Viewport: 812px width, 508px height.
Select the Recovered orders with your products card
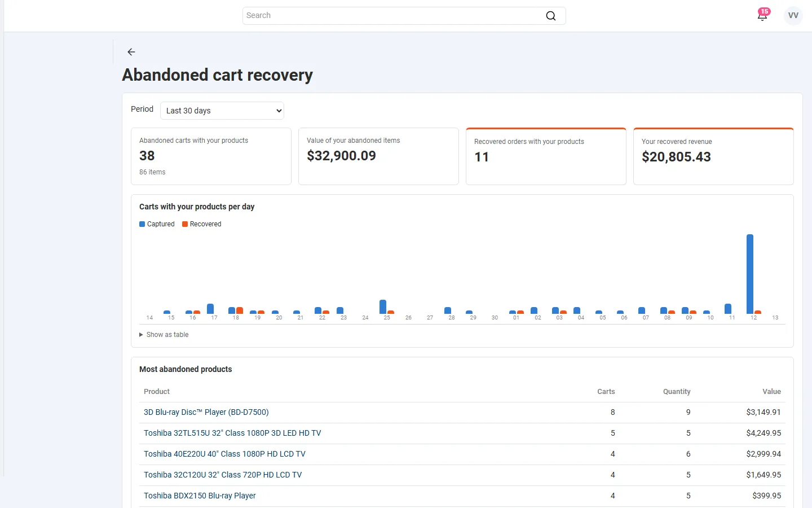click(546, 156)
